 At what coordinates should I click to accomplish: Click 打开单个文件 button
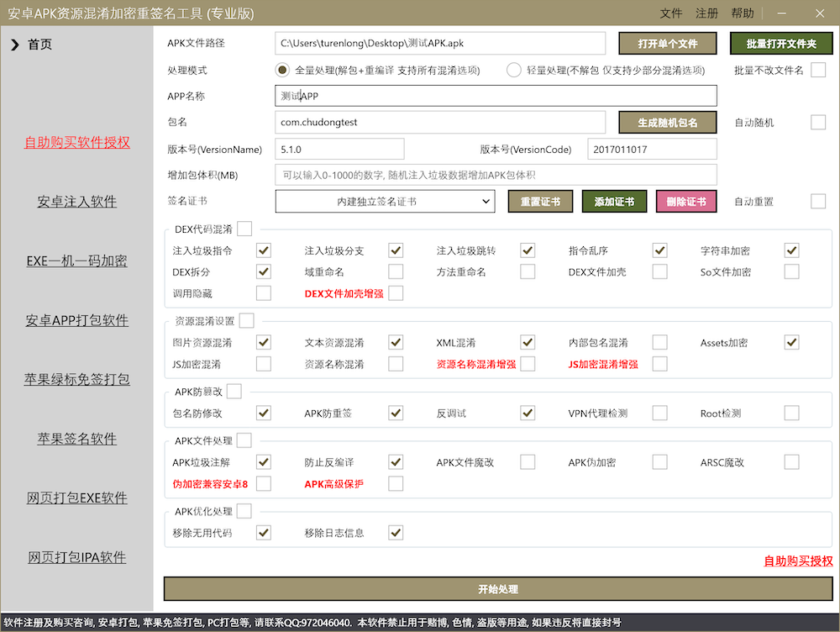[668, 44]
